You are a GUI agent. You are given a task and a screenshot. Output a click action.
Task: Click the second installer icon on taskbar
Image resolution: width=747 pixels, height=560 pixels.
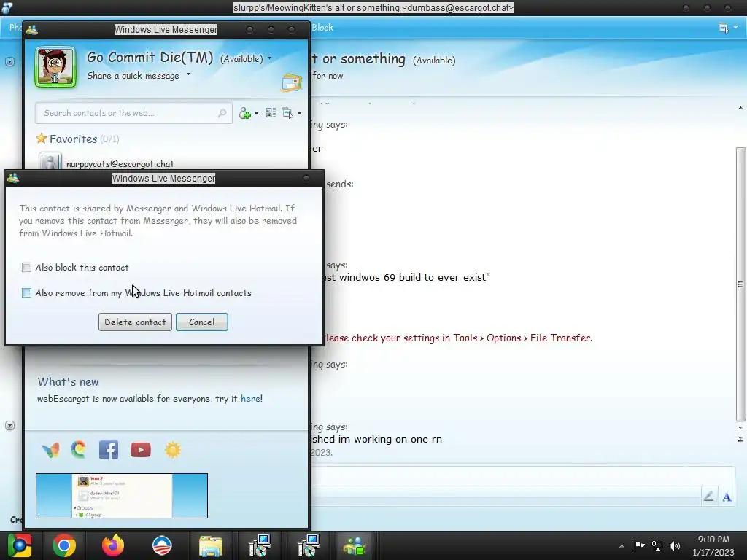309,545
